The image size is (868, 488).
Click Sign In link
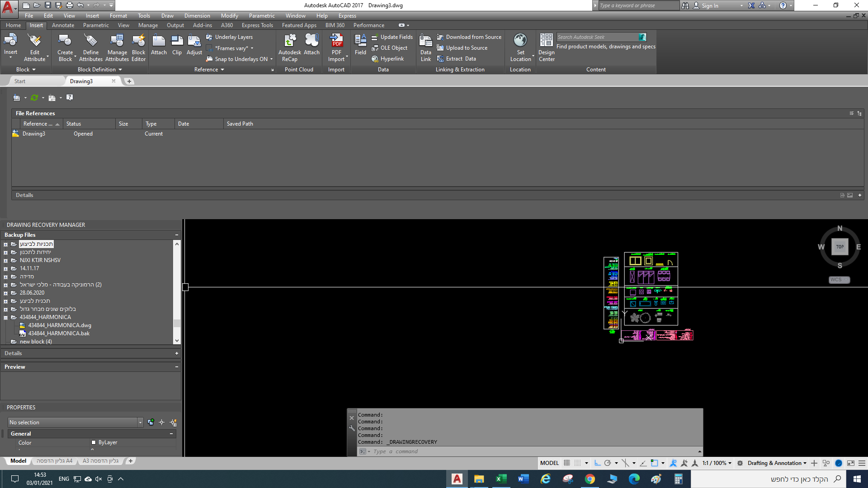coord(709,6)
